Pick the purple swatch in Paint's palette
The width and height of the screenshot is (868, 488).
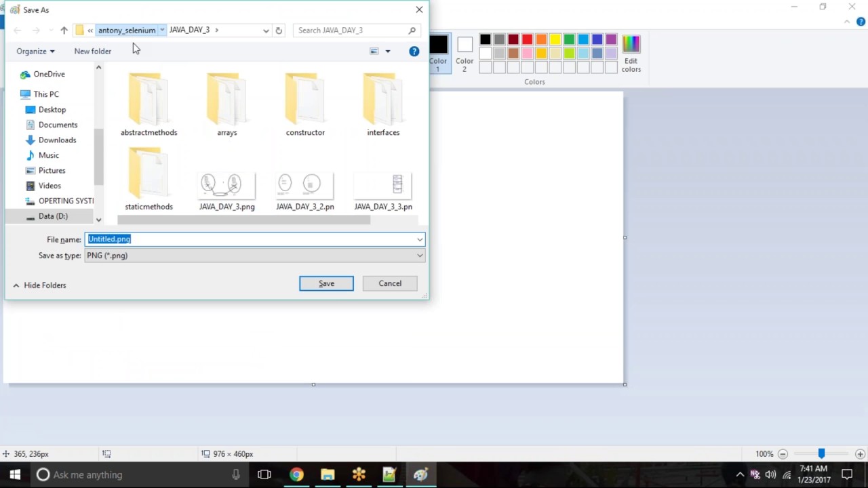(611, 40)
